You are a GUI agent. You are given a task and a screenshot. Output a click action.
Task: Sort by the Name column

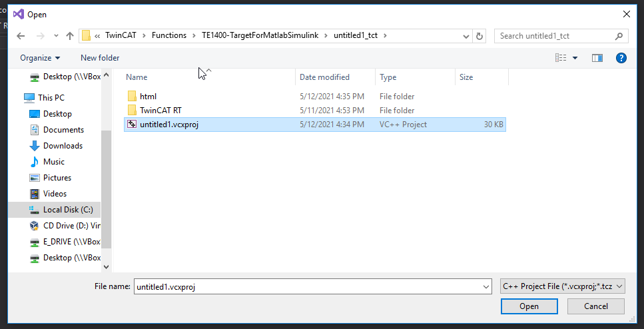[x=137, y=77]
